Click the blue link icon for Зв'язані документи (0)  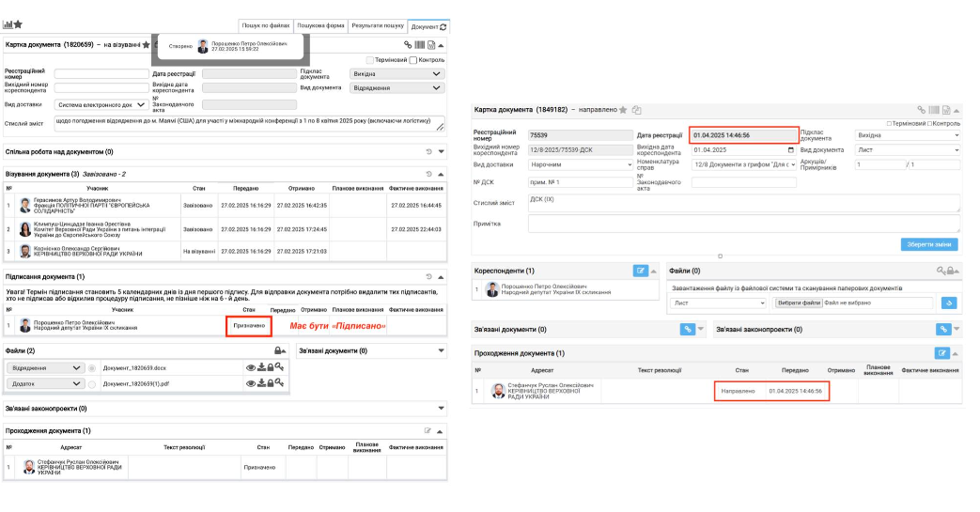(x=687, y=329)
